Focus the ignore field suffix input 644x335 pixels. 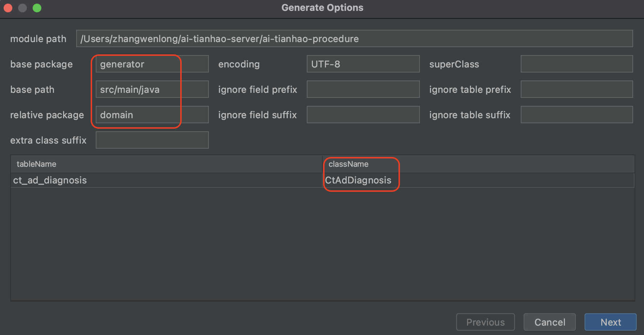coord(363,115)
